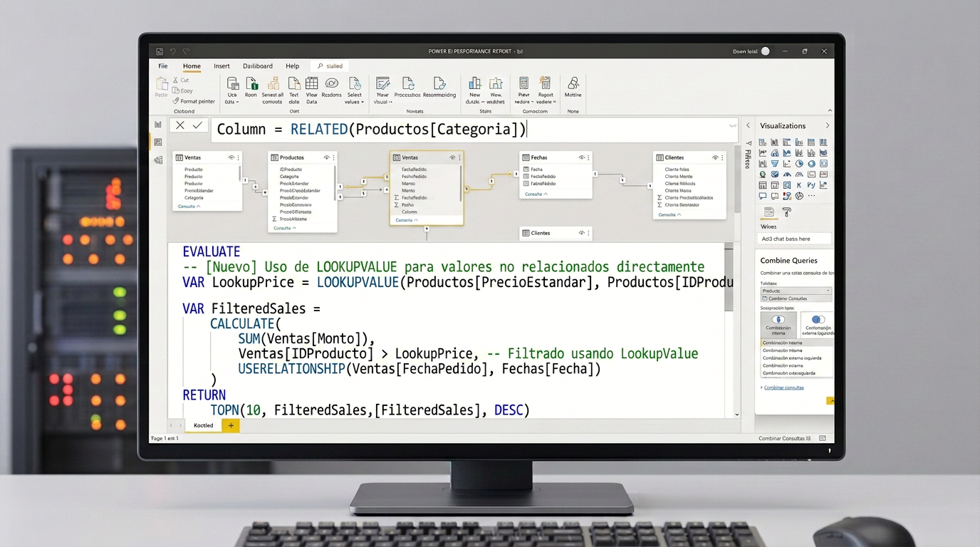980x547 pixels.
Task: Toggle visibility eye on first Ventas table
Action: click(x=231, y=157)
